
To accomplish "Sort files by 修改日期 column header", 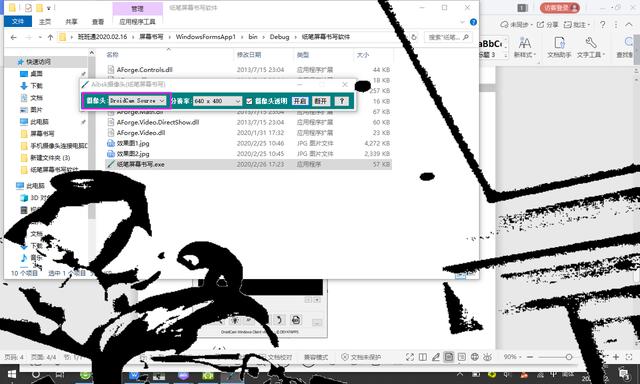I will tap(249, 55).
